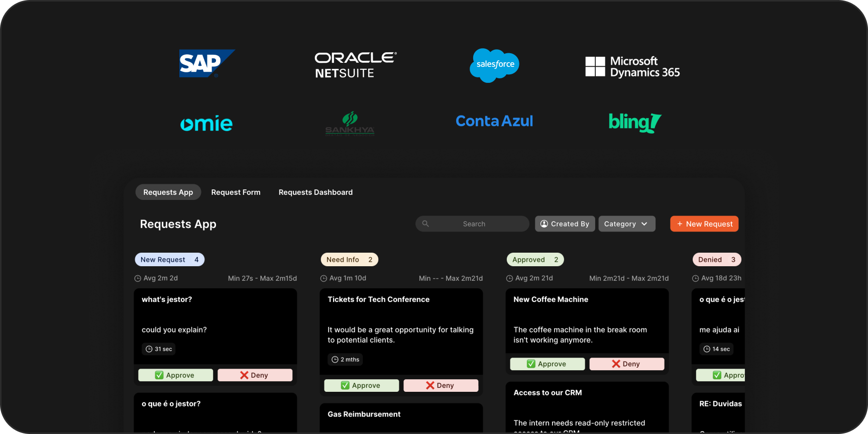Select the Conta Azul logo
Screen dimensions: 868x434
[x=494, y=121]
